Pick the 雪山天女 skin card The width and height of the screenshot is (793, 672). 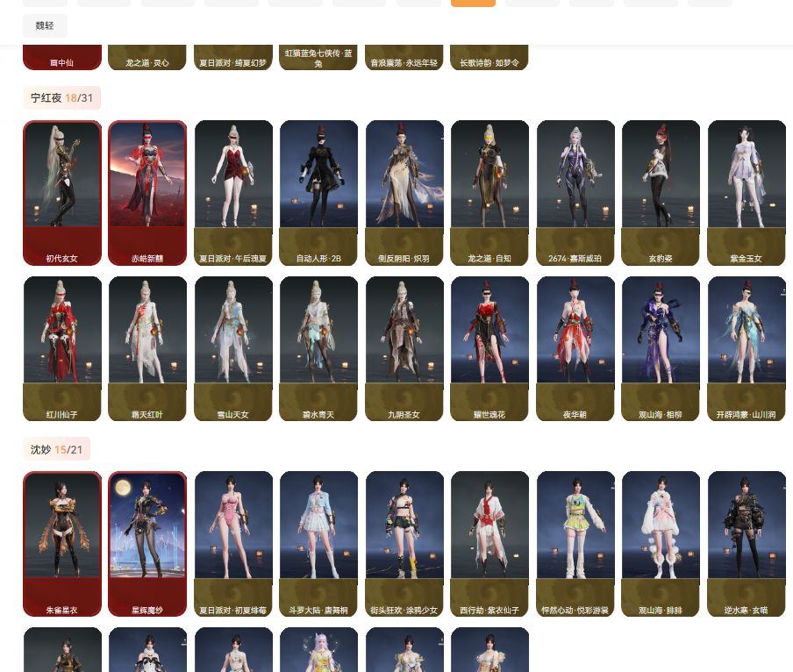[x=233, y=348]
